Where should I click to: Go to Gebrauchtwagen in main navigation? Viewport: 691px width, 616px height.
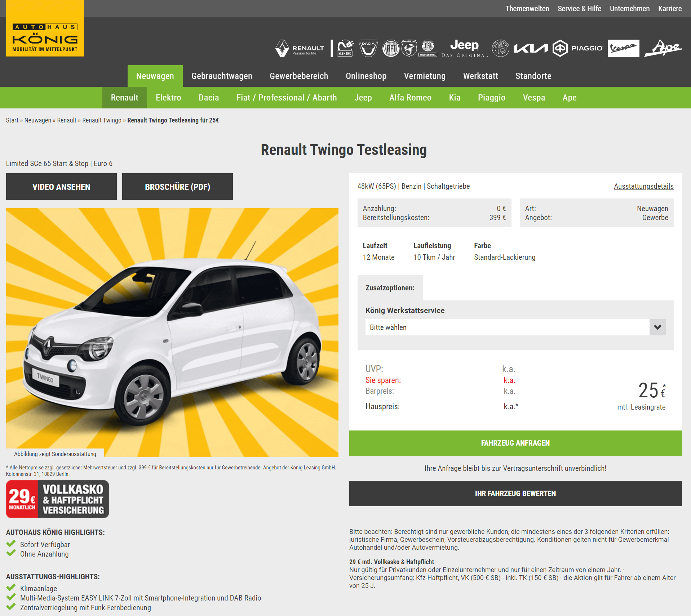click(222, 76)
